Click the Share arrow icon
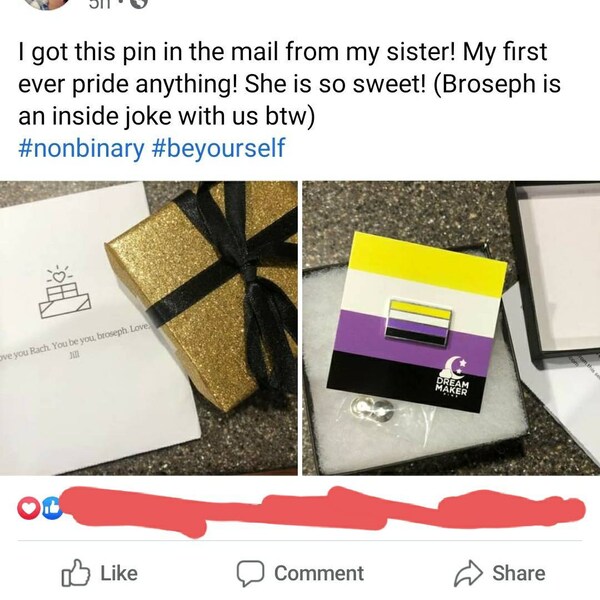 tap(469, 573)
